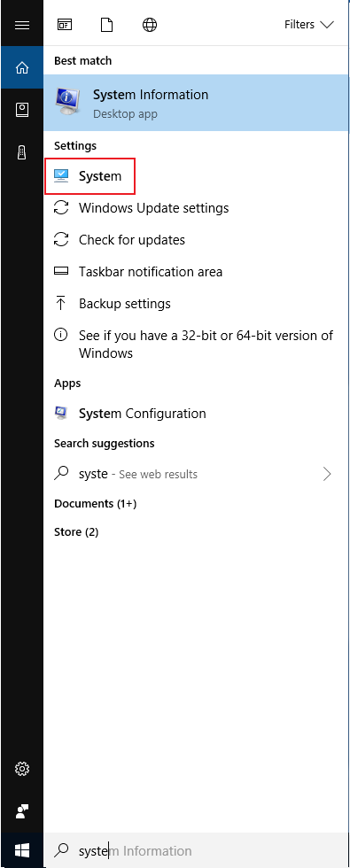This screenshot has width=350, height=868.
Task: Expand the Filters dropdown
Action: pos(309,25)
